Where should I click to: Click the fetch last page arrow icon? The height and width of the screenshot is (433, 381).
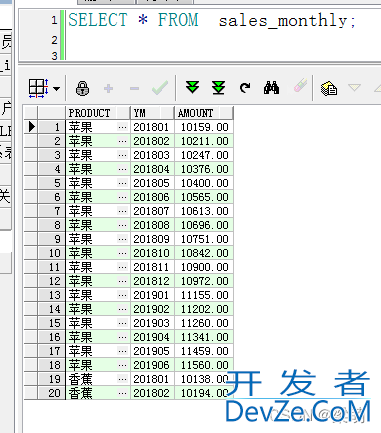[218, 88]
